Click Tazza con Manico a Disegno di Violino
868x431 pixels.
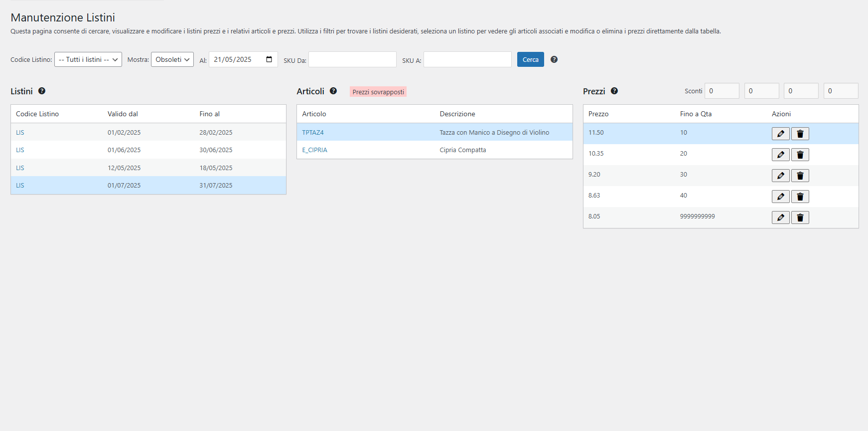point(494,133)
